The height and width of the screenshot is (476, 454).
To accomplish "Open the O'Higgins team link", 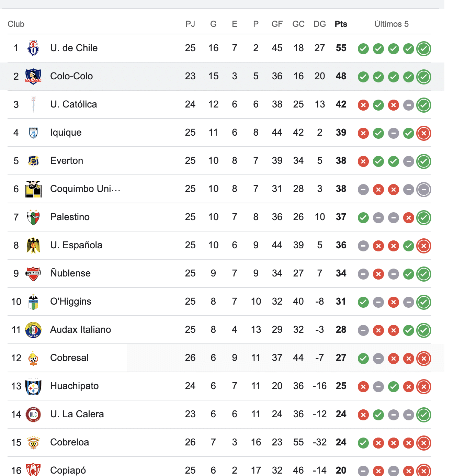I will [x=71, y=302].
